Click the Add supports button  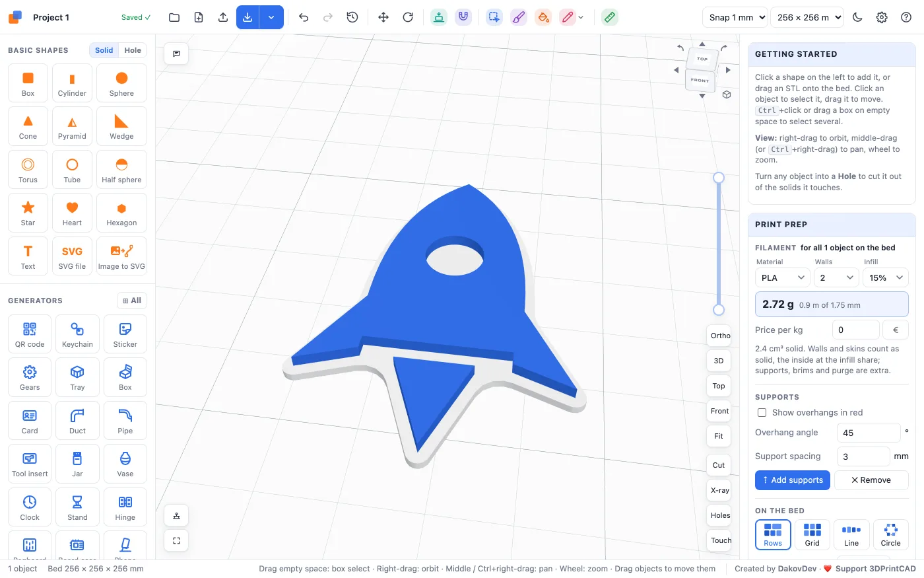793,480
